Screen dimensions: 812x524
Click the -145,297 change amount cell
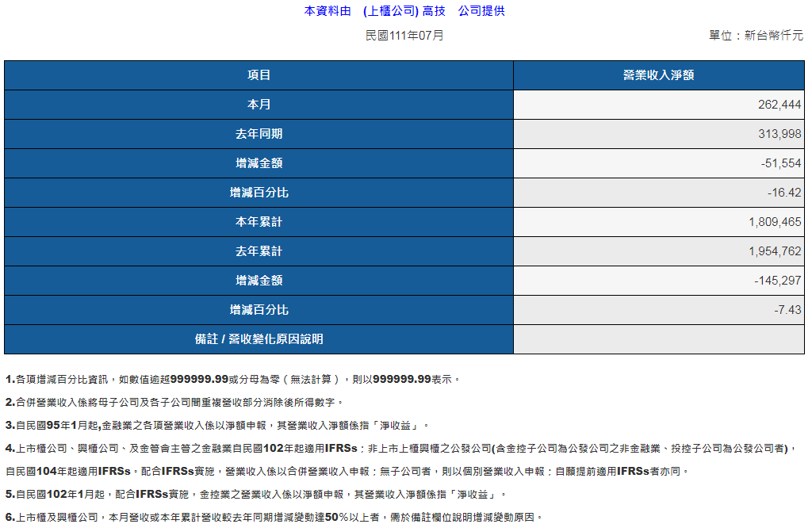(778, 281)
